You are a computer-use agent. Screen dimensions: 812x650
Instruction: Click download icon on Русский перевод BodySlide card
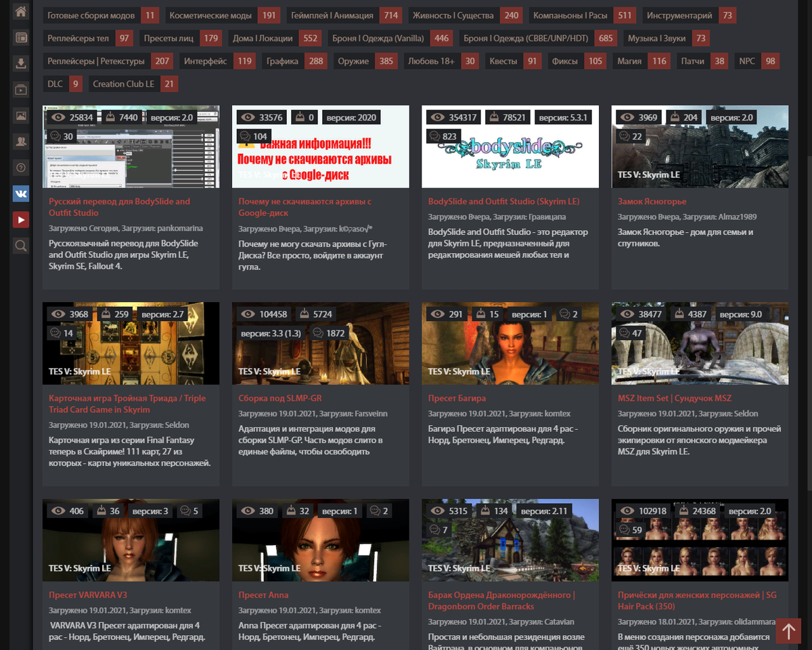point(111,118)
